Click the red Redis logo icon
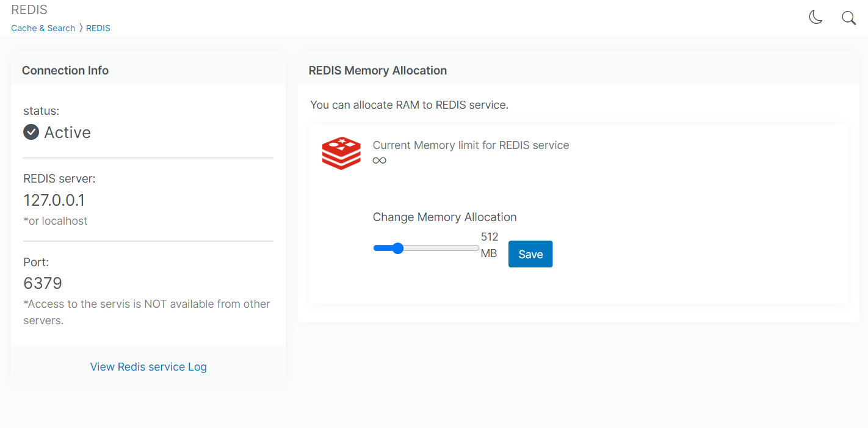 point(341,153)
